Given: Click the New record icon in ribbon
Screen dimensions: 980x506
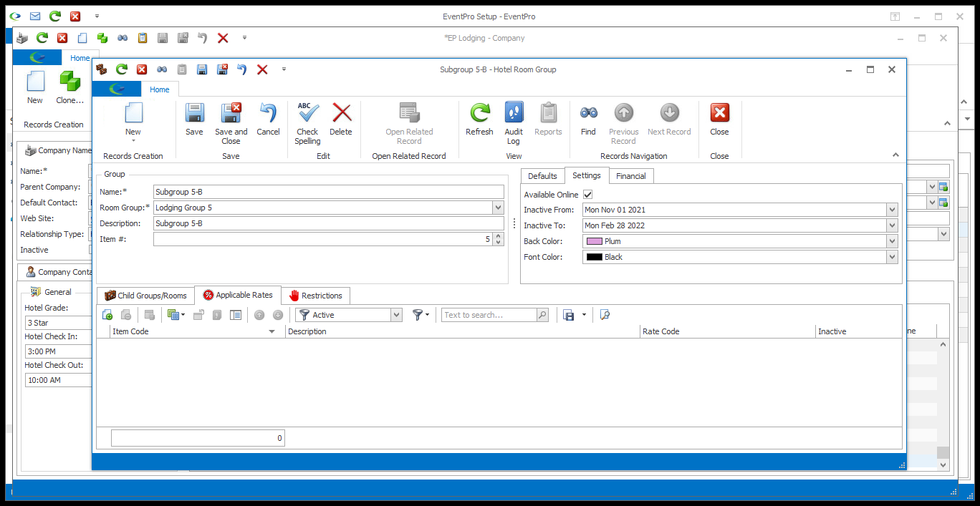Looking at the screenshot, I should 133,113.
